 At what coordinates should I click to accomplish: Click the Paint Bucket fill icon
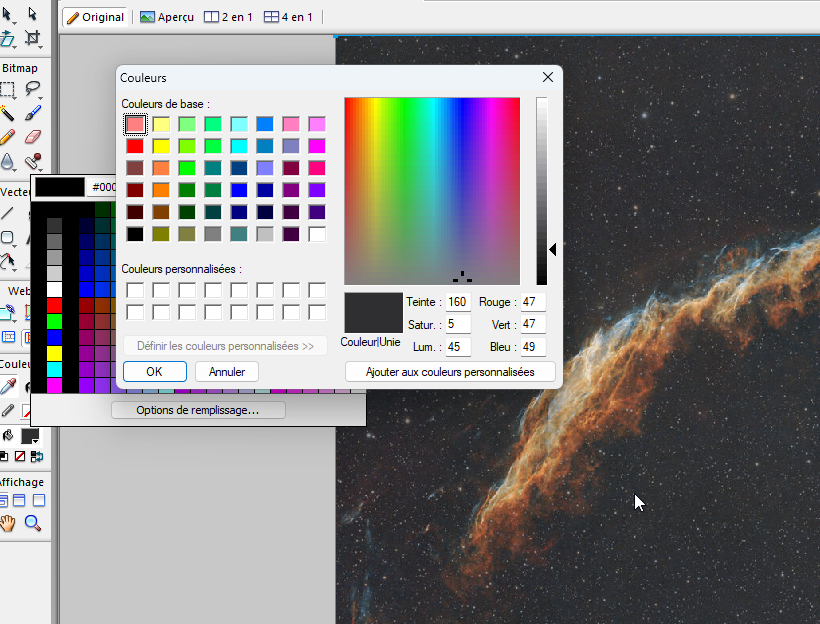7,435
